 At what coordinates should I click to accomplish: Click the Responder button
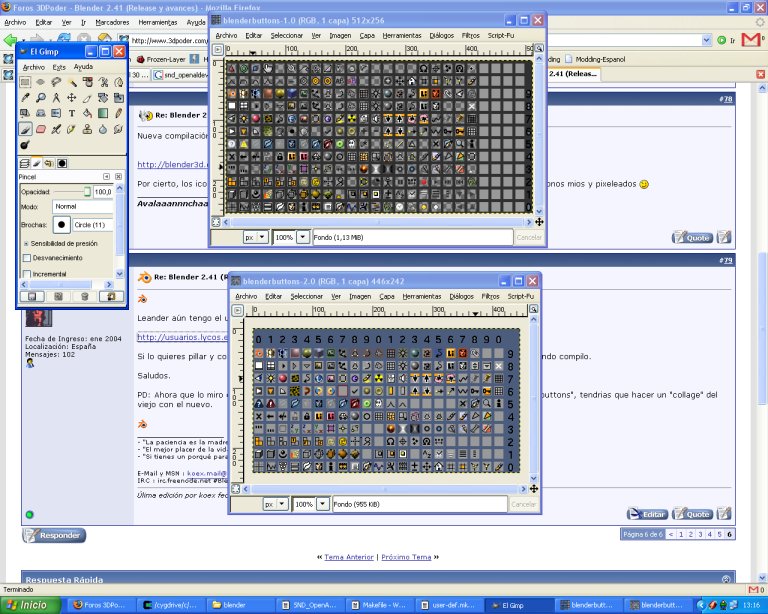[x=54, y=535]
